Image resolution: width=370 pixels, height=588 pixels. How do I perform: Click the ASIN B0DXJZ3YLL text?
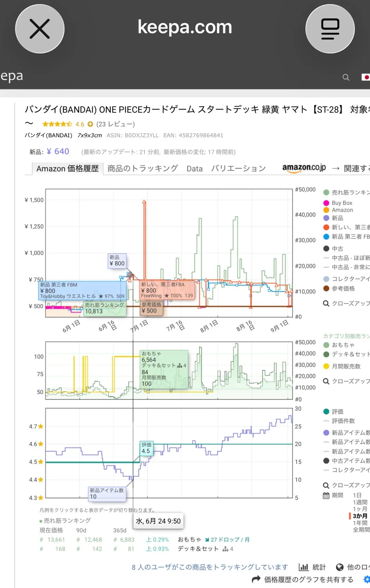pyautogui.click(x=133, y=135)
